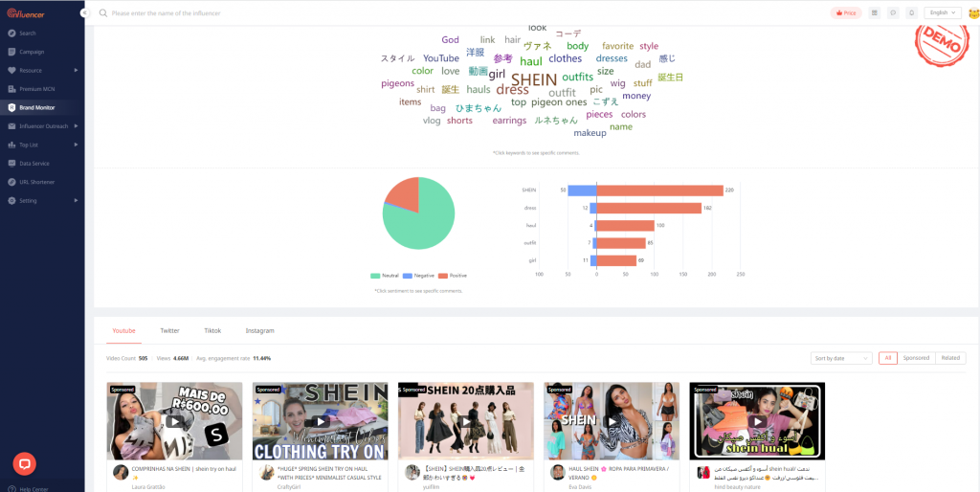Screen dimensions: 980x492
Task: Expand Top List submenu arrow
Action: point(77,145)
